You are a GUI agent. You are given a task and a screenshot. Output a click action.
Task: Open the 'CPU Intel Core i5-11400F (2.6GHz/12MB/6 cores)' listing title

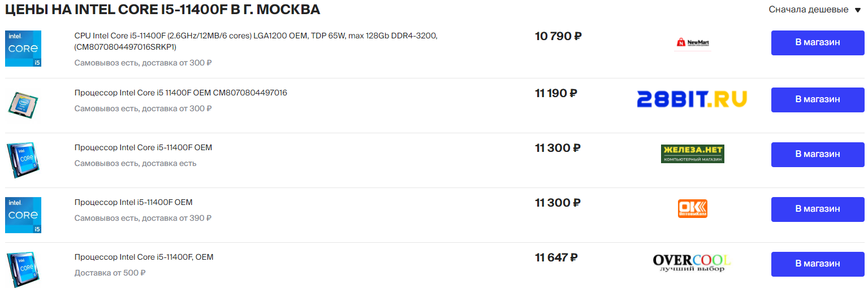tap(256, 36)
